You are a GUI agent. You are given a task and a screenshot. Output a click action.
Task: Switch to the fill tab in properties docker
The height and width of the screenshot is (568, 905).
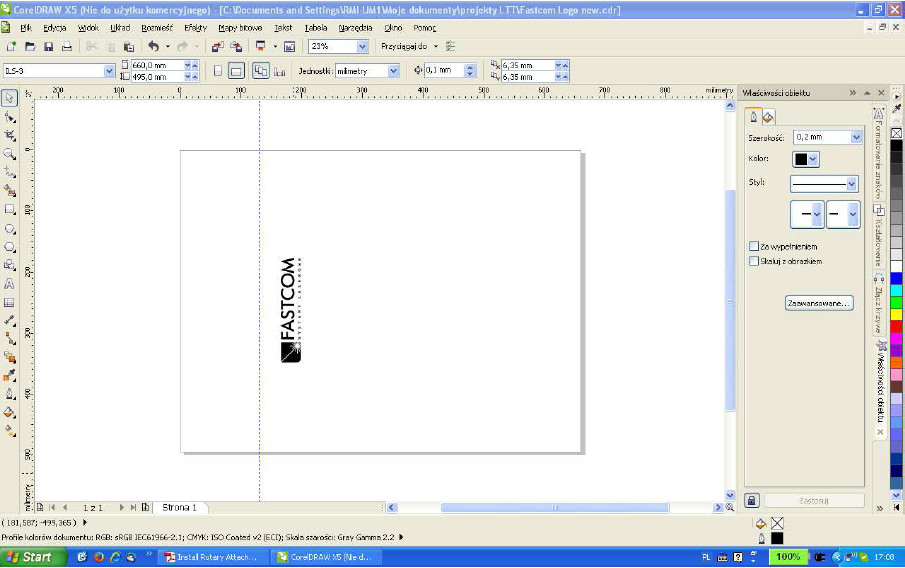pos(768,117)
